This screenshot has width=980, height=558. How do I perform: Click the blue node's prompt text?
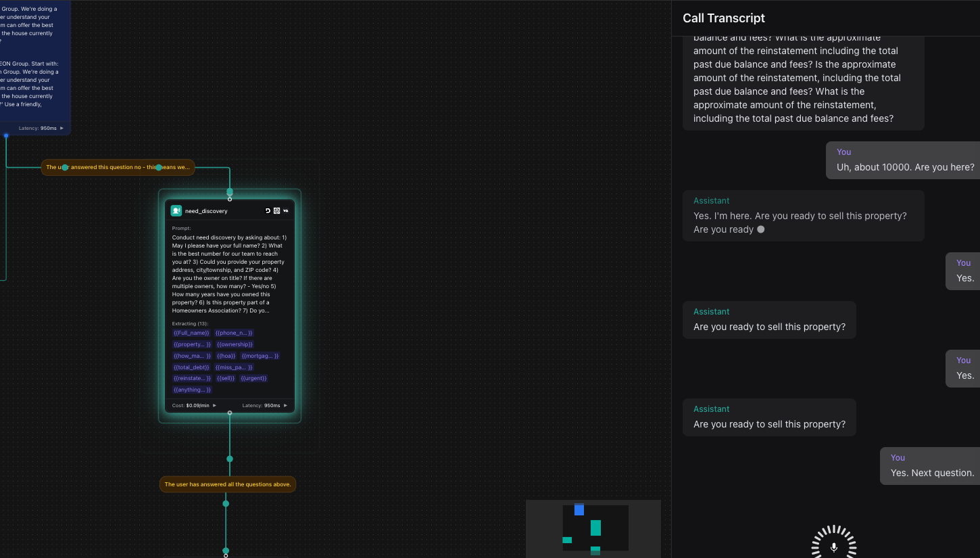coord(30,57)
